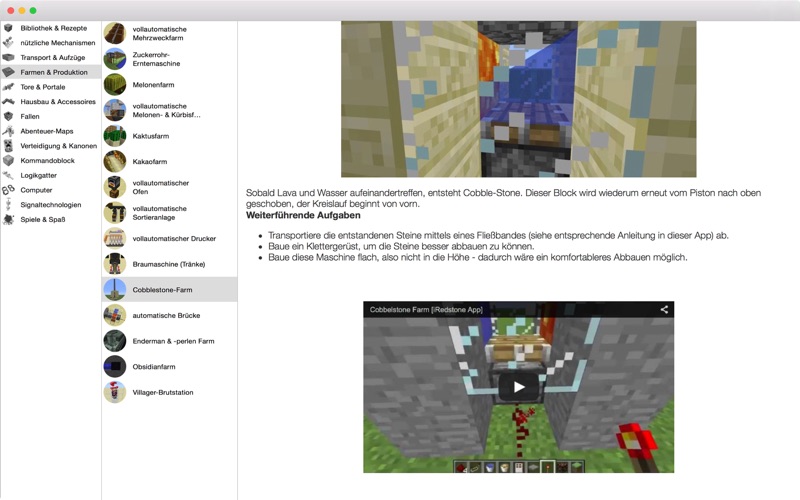Open the nützliche Mechanismen category
The width and height of the screenshot is (800, 500).
58,43
